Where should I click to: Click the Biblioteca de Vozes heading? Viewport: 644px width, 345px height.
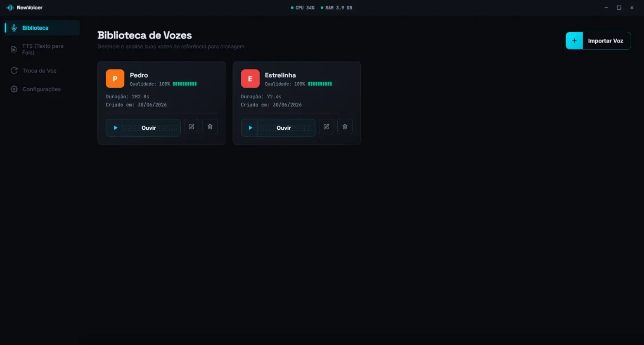(x=144, y=35)
